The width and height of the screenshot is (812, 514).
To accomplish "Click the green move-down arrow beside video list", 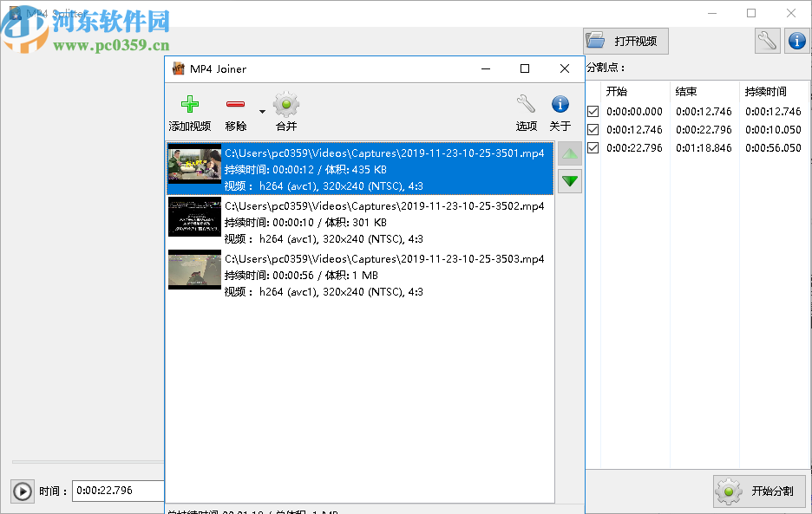I will tap(569, 181).
